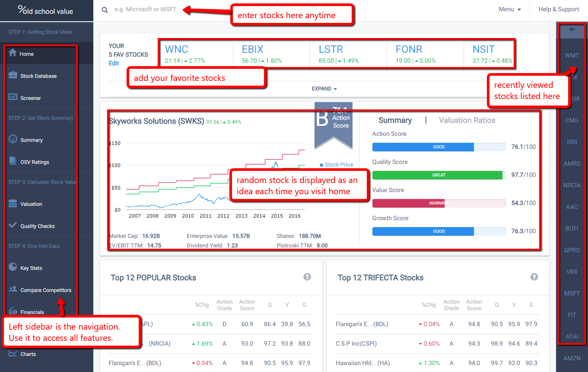Click the search magnifier icon

(105, 10)
